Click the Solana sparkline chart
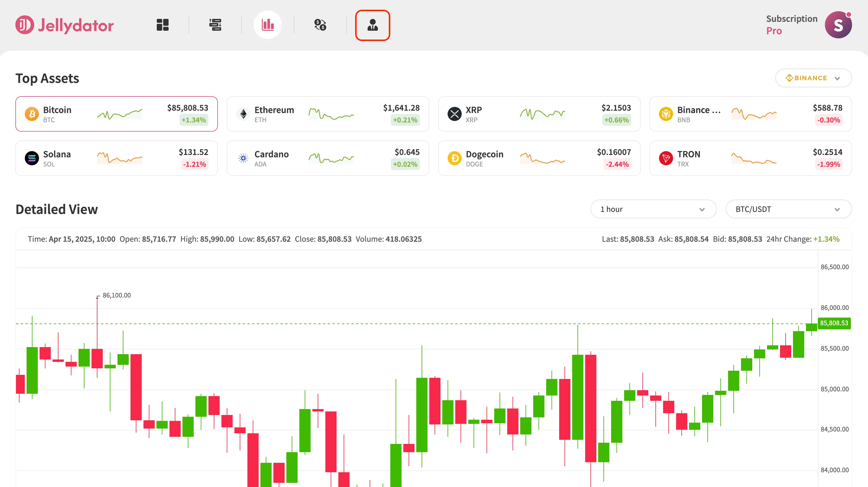The width and height of the screenshot is (868, 487). [x=120, y=158]
